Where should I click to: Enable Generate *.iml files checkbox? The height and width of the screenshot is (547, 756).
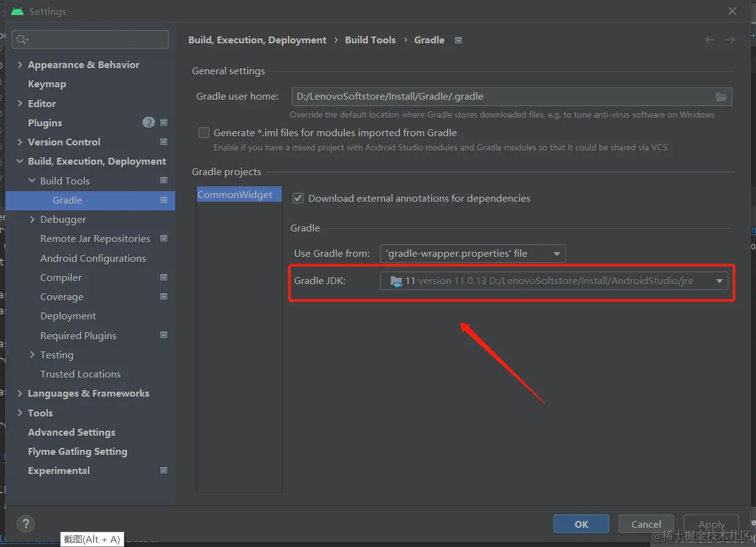coord(204,132)
